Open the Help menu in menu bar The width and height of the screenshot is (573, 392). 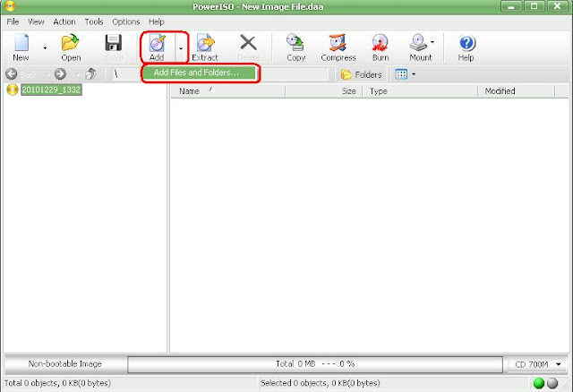pyautogui.click(x=156, y=21)
